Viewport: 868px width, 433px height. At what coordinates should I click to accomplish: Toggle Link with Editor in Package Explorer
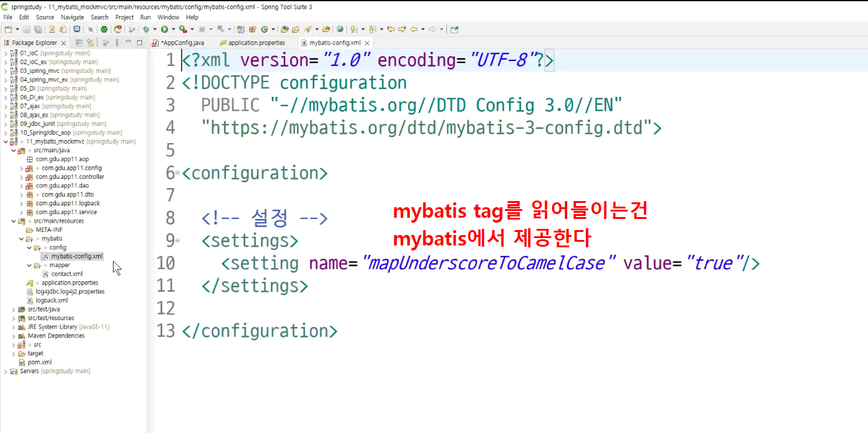90,43
